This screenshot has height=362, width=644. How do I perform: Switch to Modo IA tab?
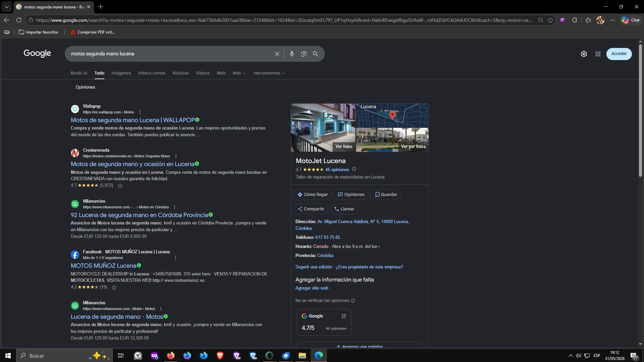(x=79, y=73)
